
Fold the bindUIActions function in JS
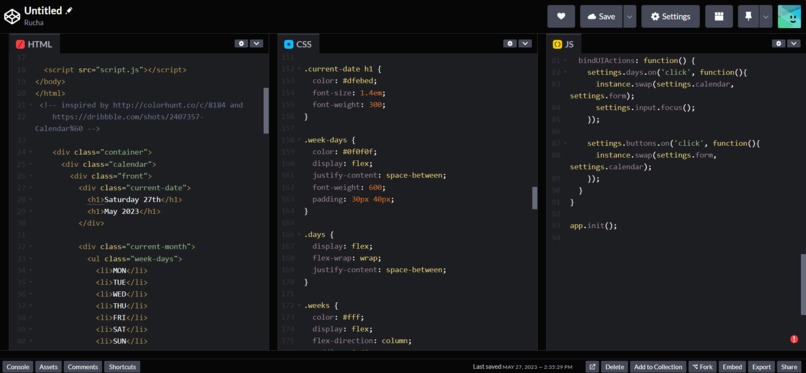[x=566, y=61]
